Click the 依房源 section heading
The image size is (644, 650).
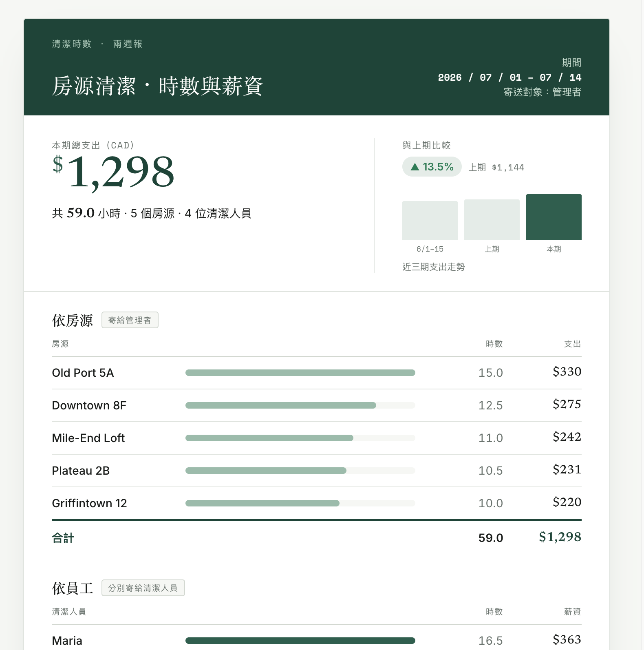coord(73,321)
